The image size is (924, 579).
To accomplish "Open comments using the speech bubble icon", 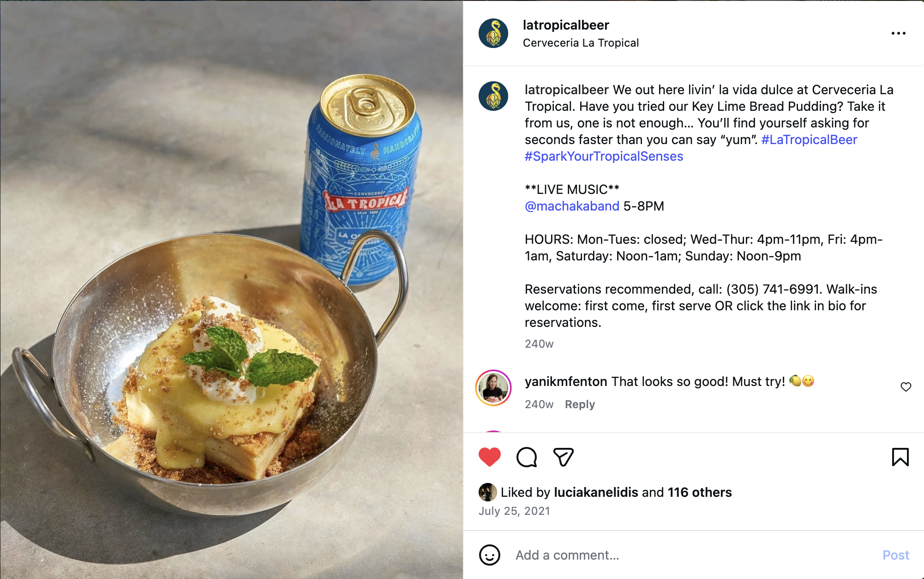I will (x=527, y=457).
